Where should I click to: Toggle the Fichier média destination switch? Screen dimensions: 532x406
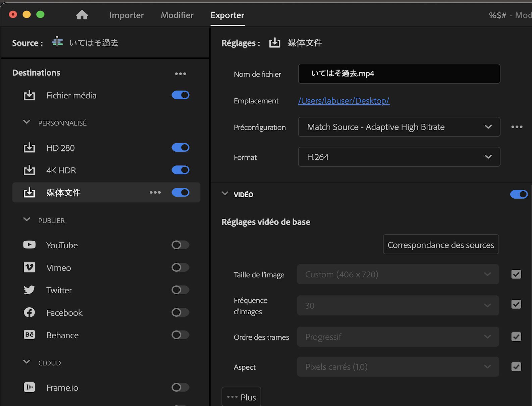(x=180, y=95)
